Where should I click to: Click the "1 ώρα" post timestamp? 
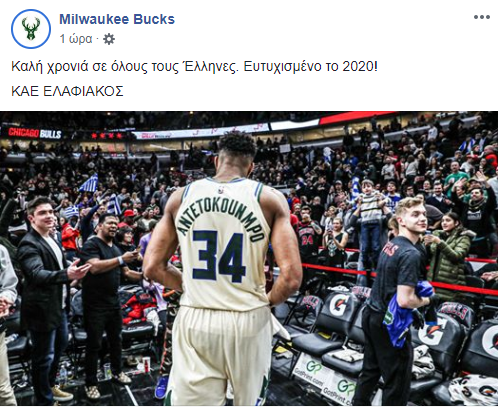point(76,39)
